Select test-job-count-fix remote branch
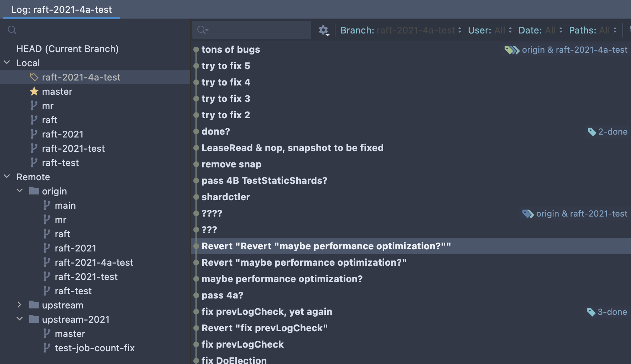This screenshot has width=631, height=364. (94, 348)
